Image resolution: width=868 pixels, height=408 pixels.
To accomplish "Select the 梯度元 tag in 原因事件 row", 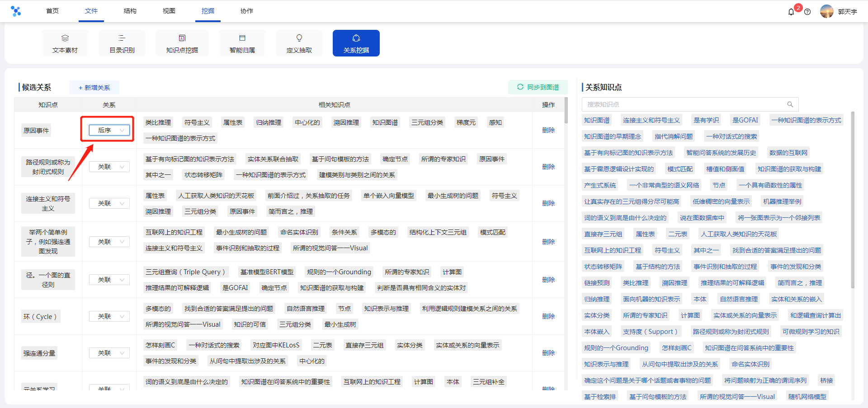I will point(466,122).
